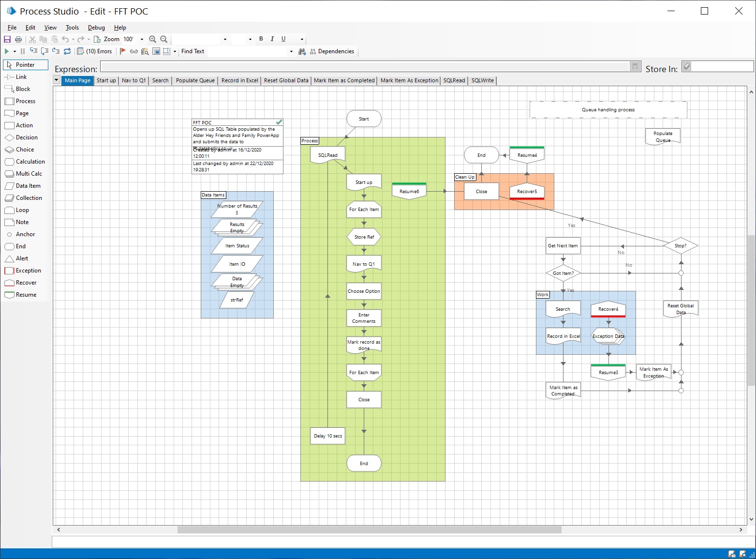This screenshot has width=756, height=559.
Task: Open the page list dropdown beside Main Page
Action: tap(57, 80)
